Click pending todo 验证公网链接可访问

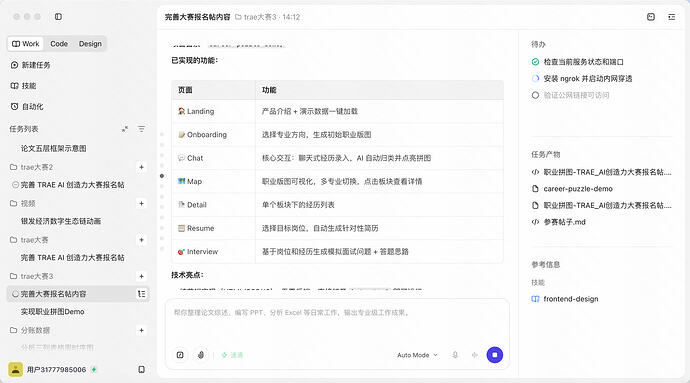click(x=571, y=95)
